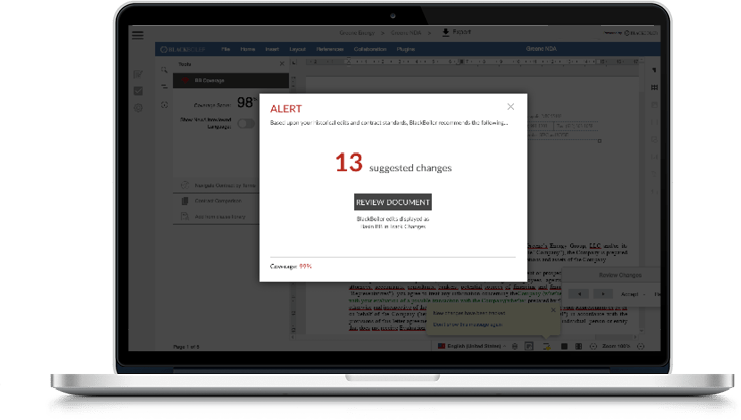Viewport: 741px width, 420px height.
Task: Open the Home tab
Action: pyautogui.click(x=248, y=49)
